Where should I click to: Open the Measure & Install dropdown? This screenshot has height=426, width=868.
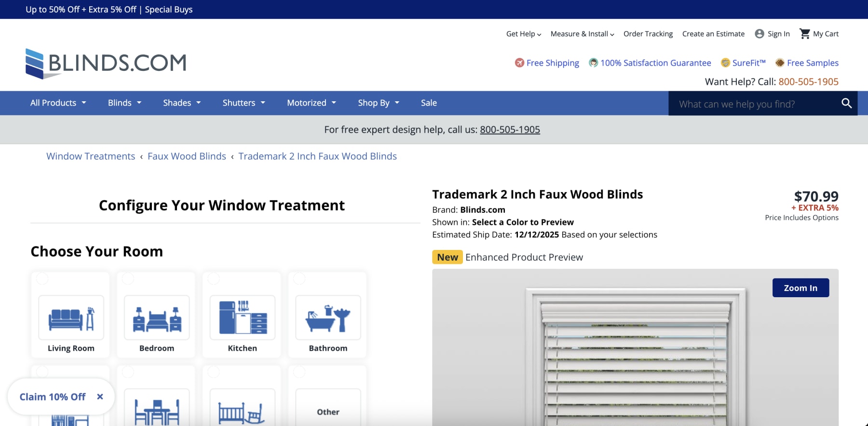(x=583, y=34)
